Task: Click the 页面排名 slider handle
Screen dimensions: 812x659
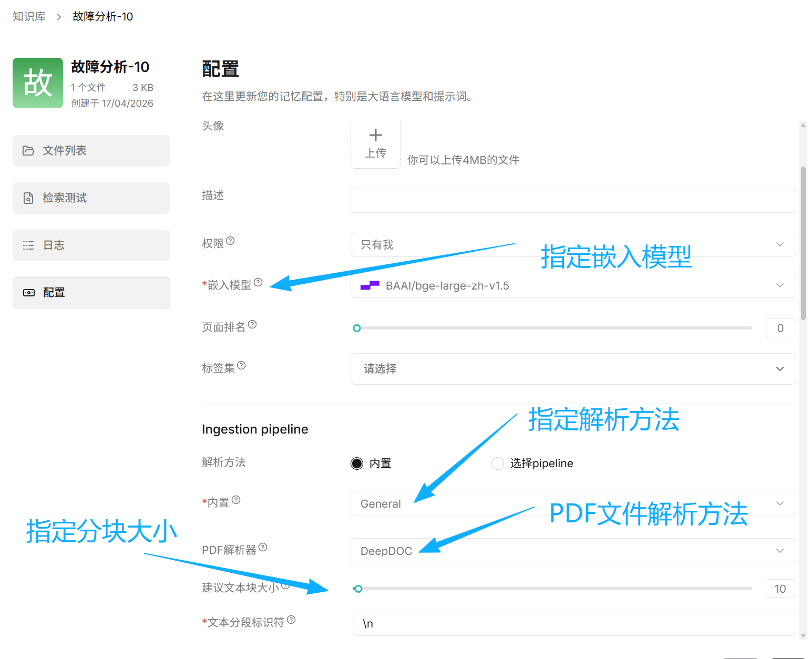Action: pos(357,328)
